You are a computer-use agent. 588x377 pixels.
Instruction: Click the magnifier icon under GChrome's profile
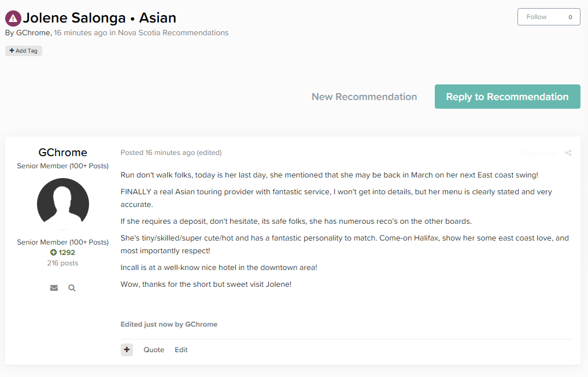[x=72, y=288]
